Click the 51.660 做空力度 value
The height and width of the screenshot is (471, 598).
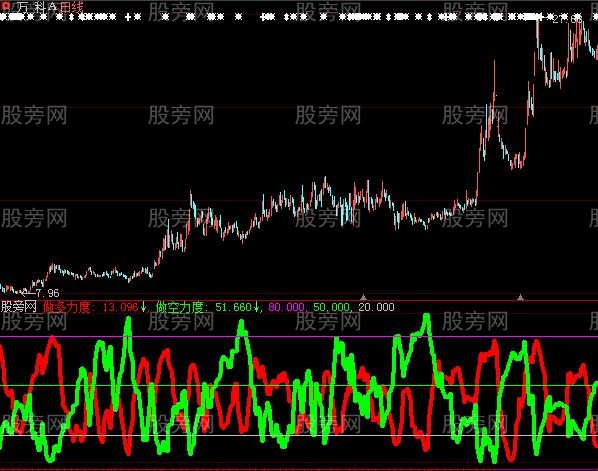coord(233,307)
